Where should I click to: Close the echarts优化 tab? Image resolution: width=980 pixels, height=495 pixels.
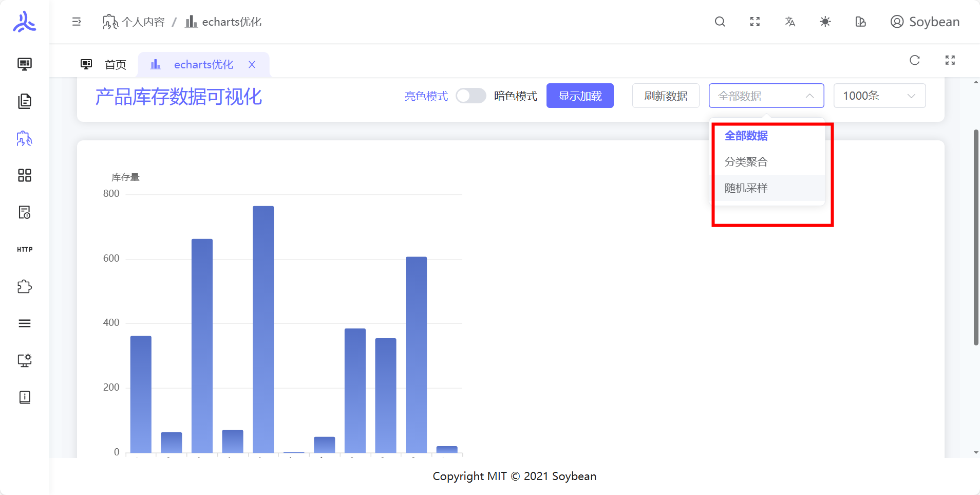coord(252,65)
